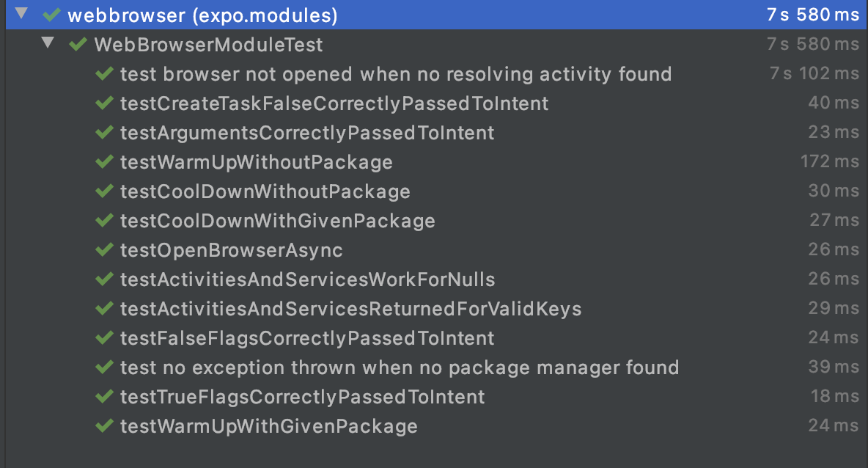
Task: Click the checkmark beside testArgumentsCorrectlyPassedToIntent
Action: pyautogui.click(x=103, y=132)
